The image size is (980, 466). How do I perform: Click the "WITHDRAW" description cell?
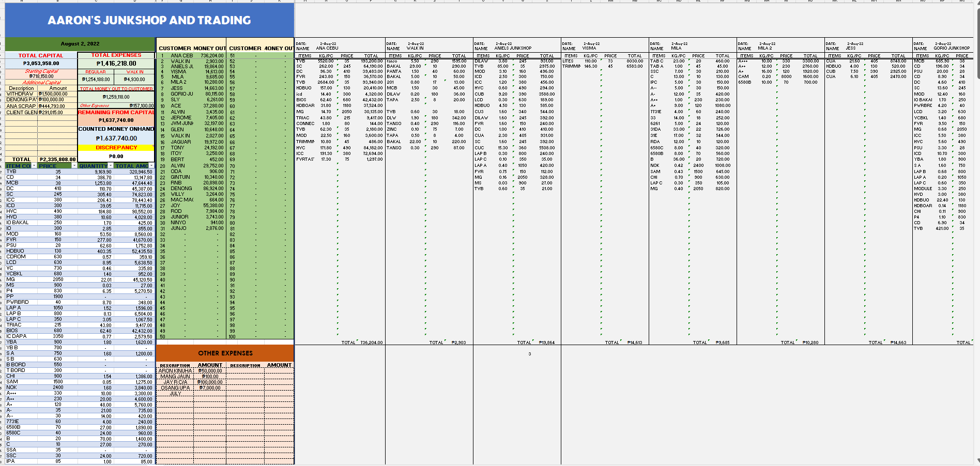pos(21,94)
